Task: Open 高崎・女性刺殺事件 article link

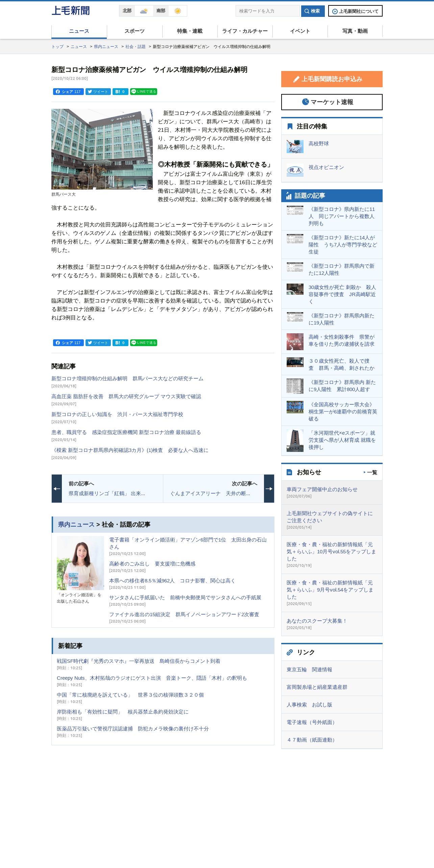Action: coord(341,340)
